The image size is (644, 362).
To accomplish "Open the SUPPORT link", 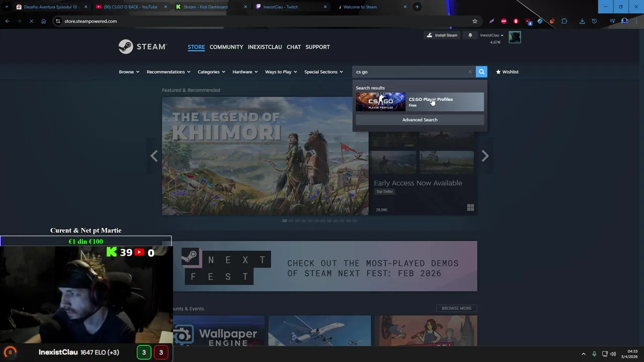I will point(317,47).
